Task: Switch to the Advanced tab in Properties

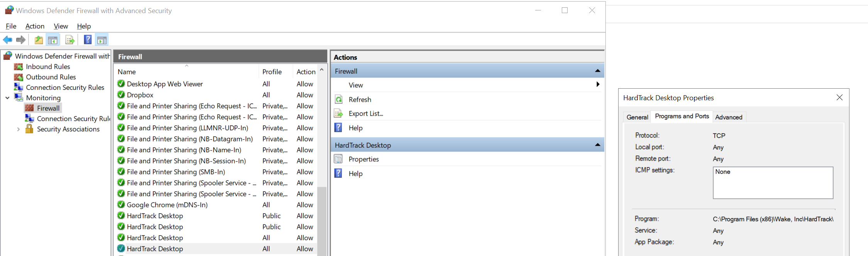Action: 729,117
